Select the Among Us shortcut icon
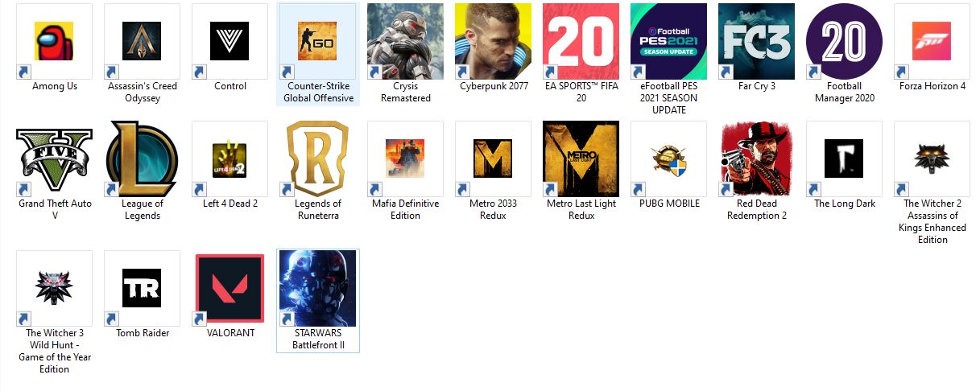This screenshot has width=980, height=391. click(x=55, y=41)
